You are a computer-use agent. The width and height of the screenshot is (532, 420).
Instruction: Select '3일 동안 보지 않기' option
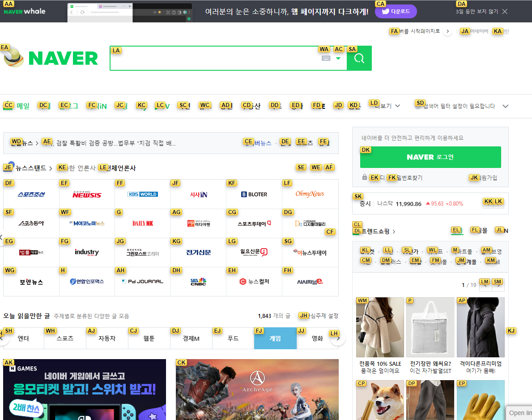(477, 12)
